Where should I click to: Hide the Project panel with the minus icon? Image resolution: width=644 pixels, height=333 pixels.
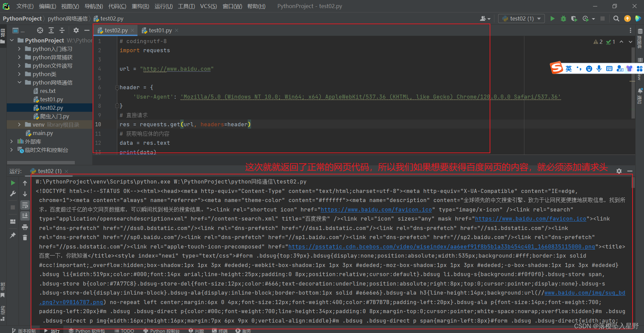[87, 30]
